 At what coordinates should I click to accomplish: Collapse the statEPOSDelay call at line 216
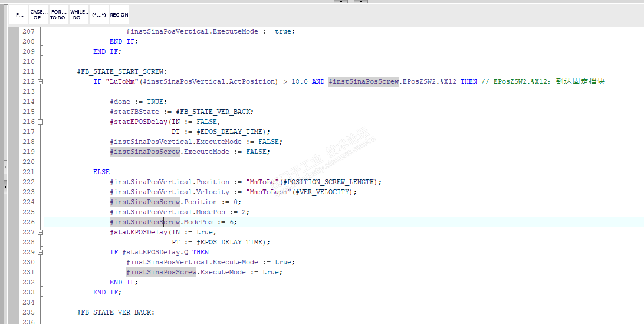pos(41,122)
